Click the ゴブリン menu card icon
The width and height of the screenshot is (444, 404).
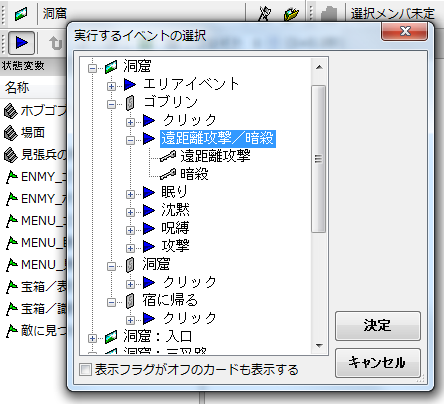[130, 102]
